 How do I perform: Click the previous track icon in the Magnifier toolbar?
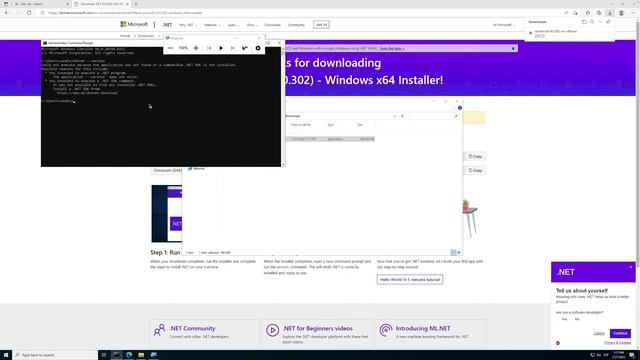click(x=209, y=48)
